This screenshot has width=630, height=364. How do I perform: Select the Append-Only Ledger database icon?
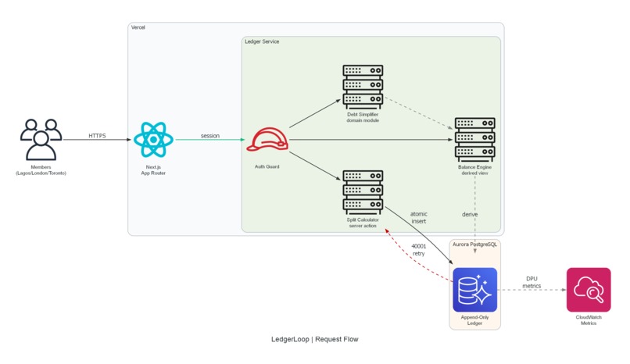(475, 290)
